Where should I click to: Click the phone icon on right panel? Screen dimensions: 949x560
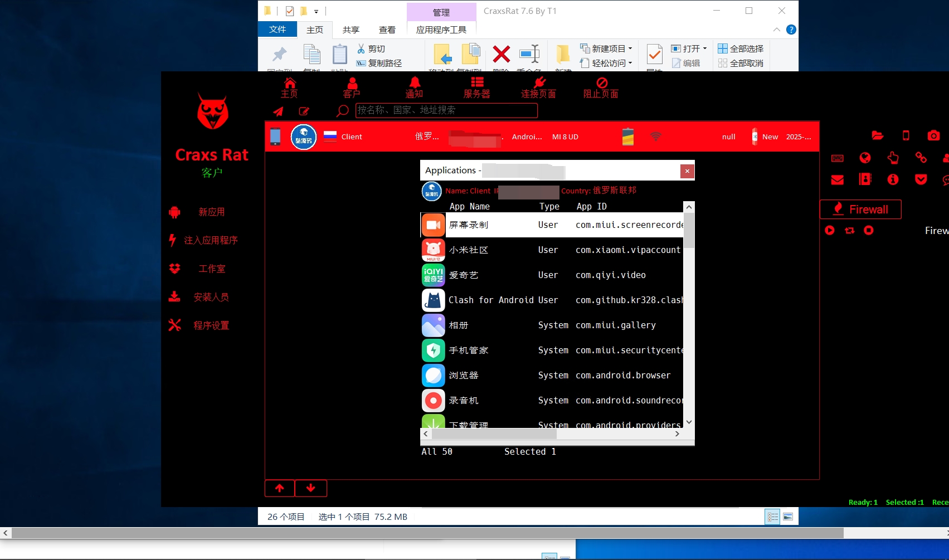coord(906,135)
